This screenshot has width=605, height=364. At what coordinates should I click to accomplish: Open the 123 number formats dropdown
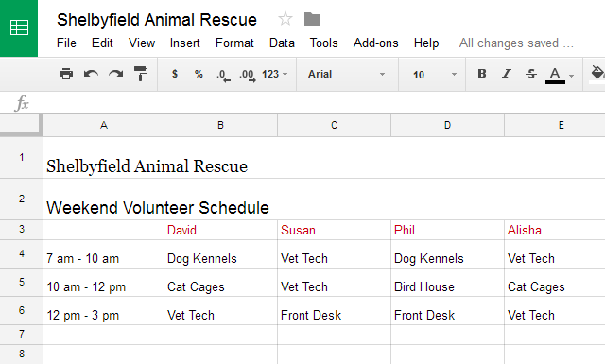275,74
